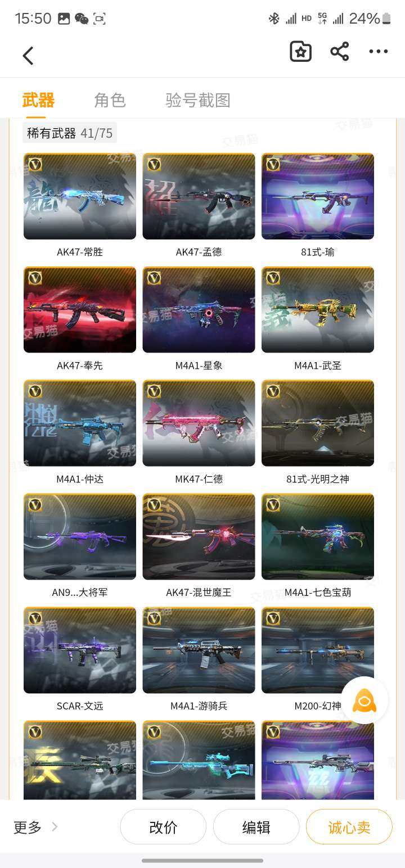Switch to the 验号截图 tab
Screen dimensions: 405x868
(x=198, y=100)
